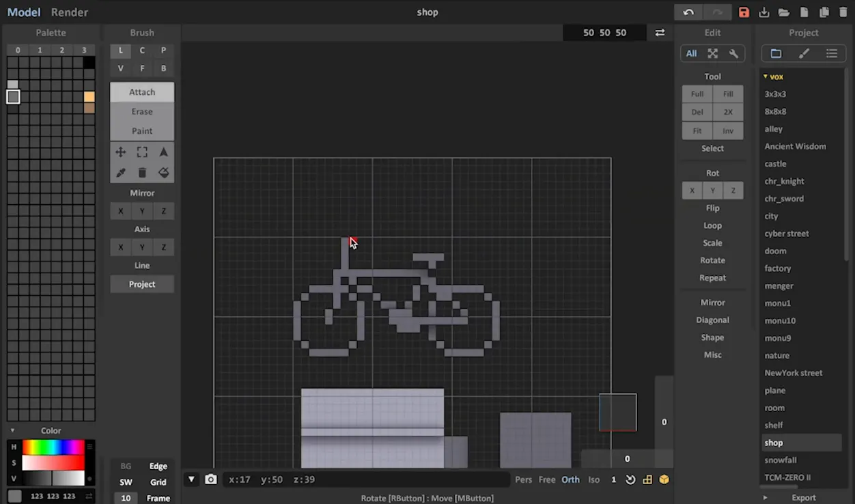The height and width of the screenshot is (504, 855).
Task: Open the fullscreen arrows tab in Edit panel
Action: [712, 53]
